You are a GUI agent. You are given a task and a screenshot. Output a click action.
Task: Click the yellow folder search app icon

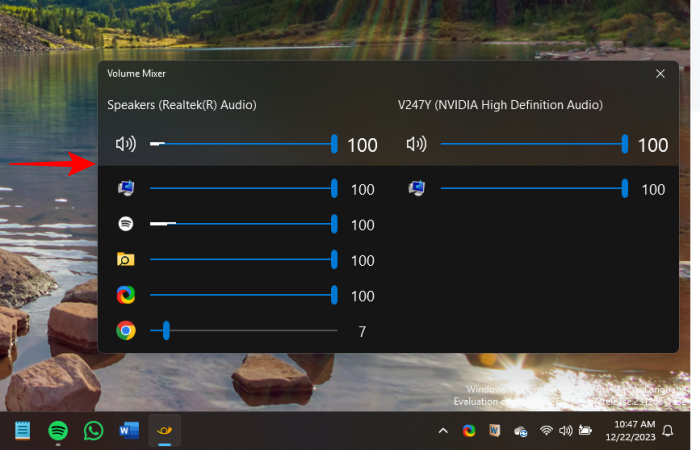coord(126,260)
